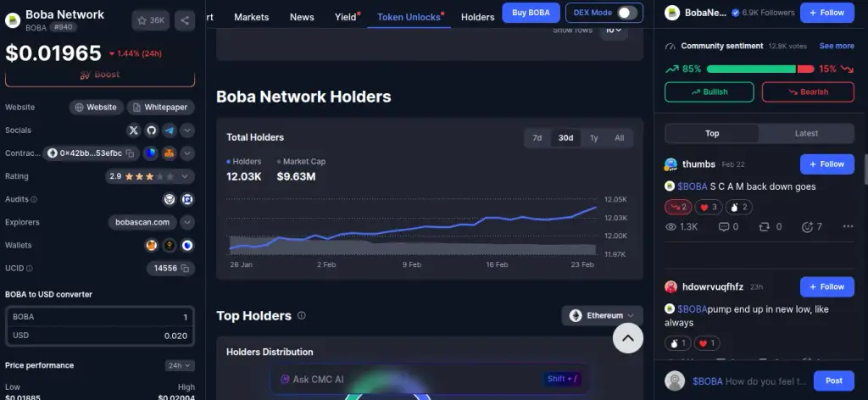The height and width of the screenshot is (400, 868).
Task: Follow the user hdowrvuqfhfz
Action: [x=827, y=287]
